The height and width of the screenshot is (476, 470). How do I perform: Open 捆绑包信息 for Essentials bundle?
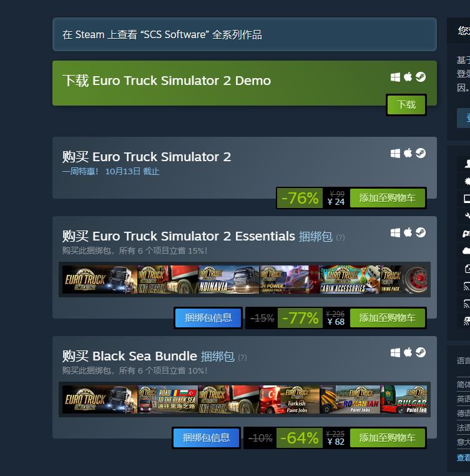(x=208, y=318)
